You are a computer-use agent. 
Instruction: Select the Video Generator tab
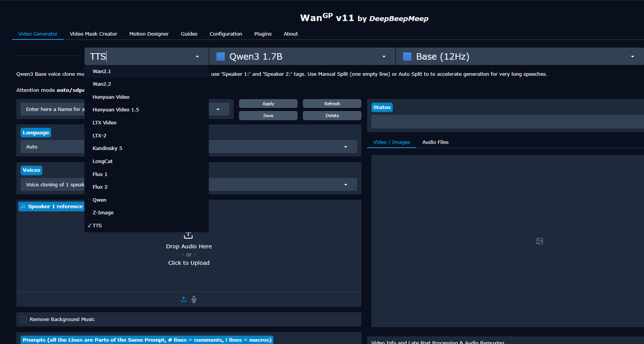click(x=38, y=34)
